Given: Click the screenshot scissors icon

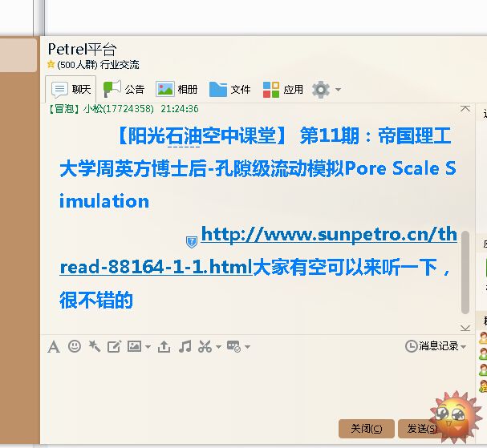Looking at the screenshot, I should pos(205,346).
